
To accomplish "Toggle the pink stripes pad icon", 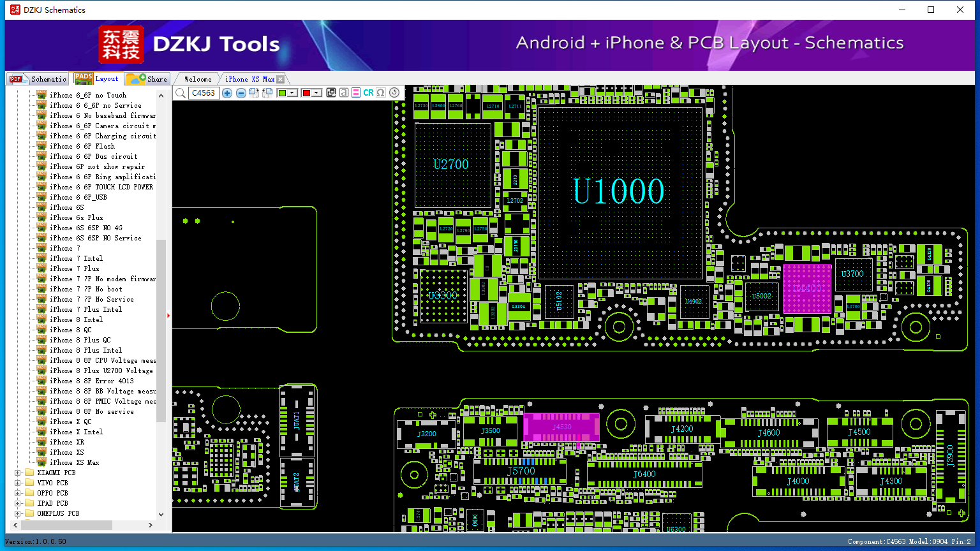I will tap(356, 93).
